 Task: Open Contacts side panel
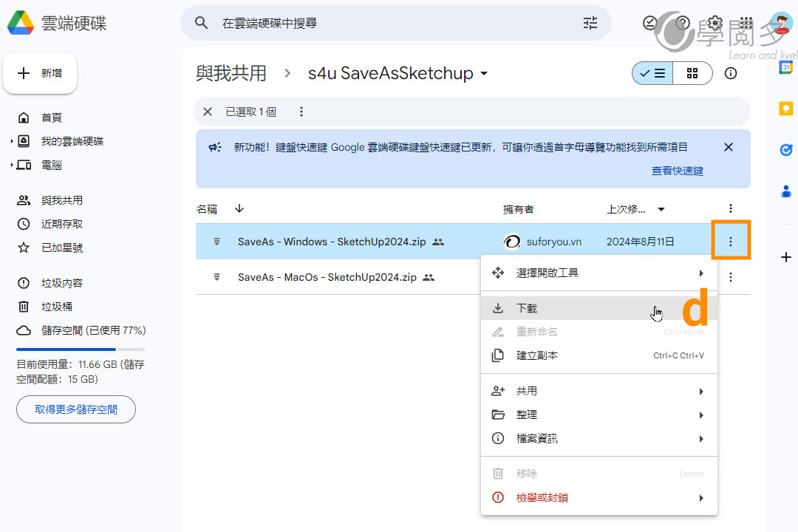[x=786, y=191]
